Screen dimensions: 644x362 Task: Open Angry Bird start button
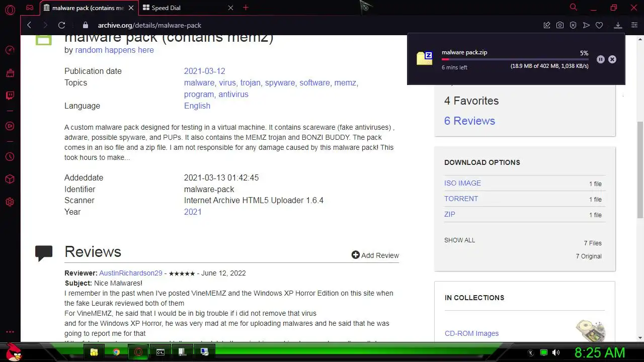14,352
